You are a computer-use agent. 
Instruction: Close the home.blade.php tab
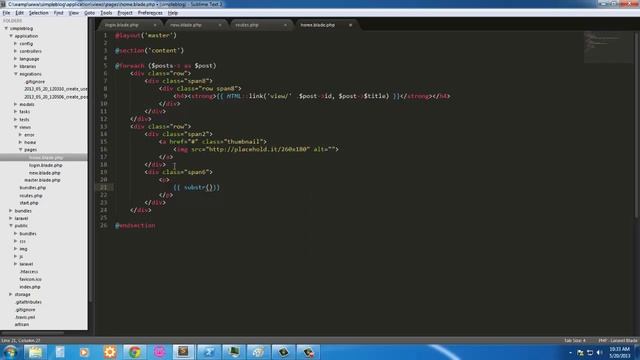tap(350, 25)
